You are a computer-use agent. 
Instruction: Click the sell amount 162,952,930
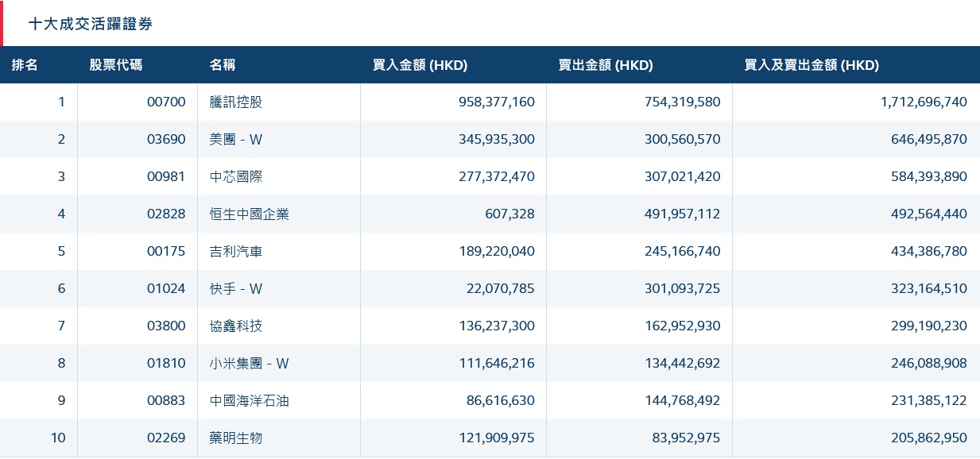(683, 326)
